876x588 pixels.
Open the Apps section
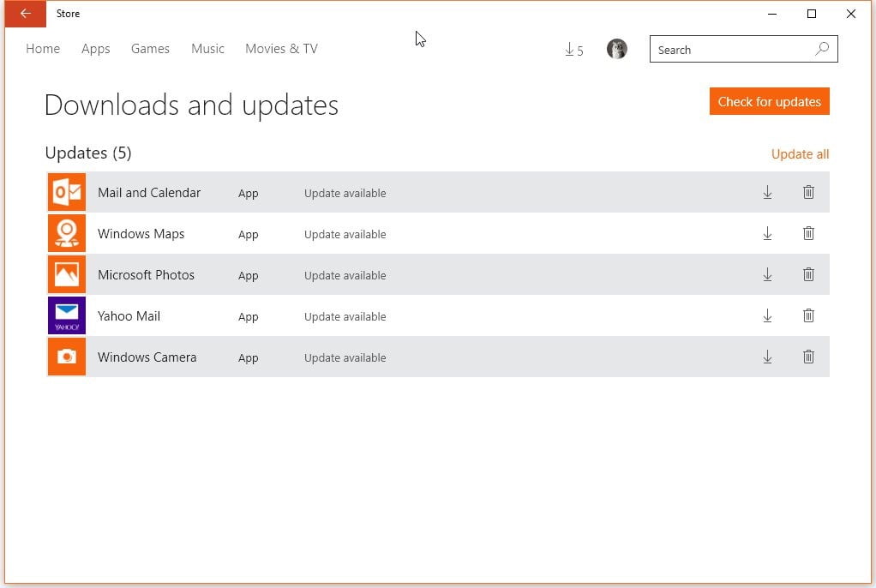coord(95,49)
